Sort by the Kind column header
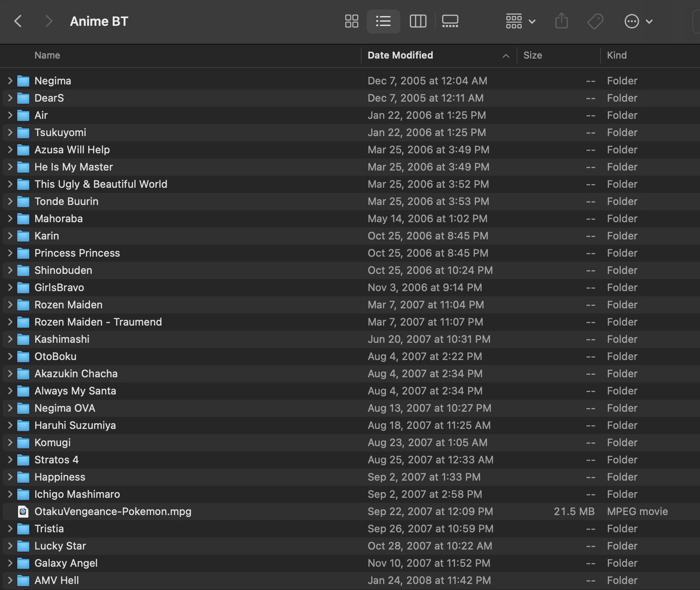 [x=617, y=55]
